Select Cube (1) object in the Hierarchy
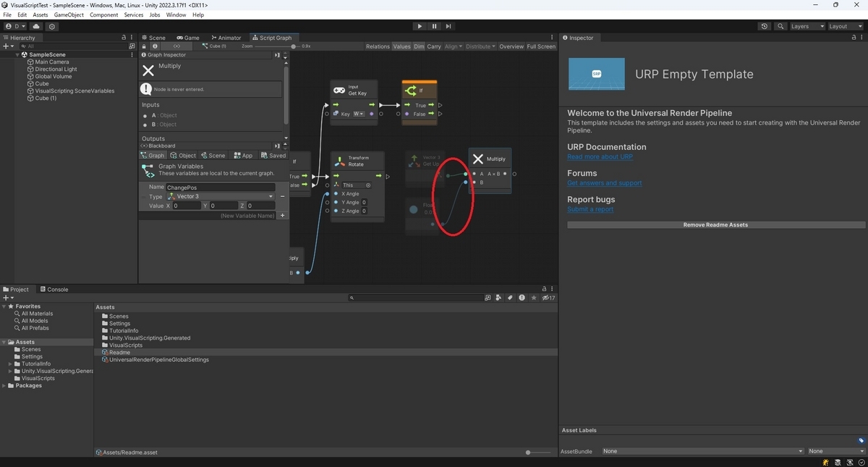868x467 pixels. (x=46, y=98)
